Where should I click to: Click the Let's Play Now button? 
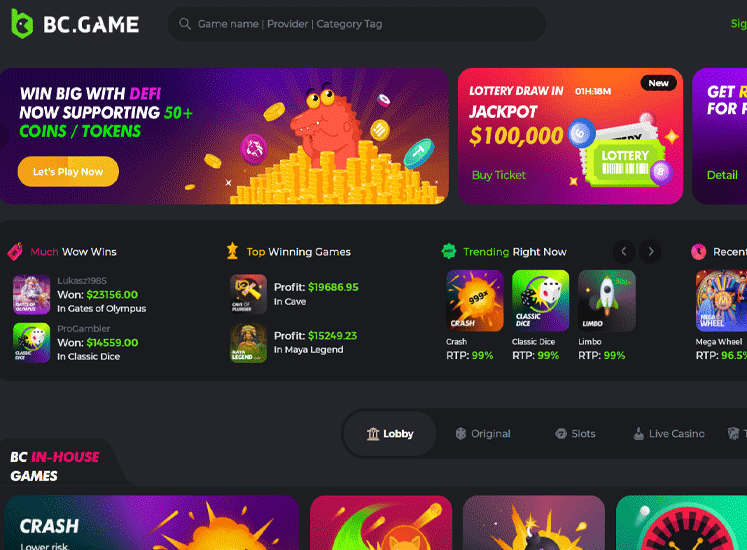click(68, 172)
